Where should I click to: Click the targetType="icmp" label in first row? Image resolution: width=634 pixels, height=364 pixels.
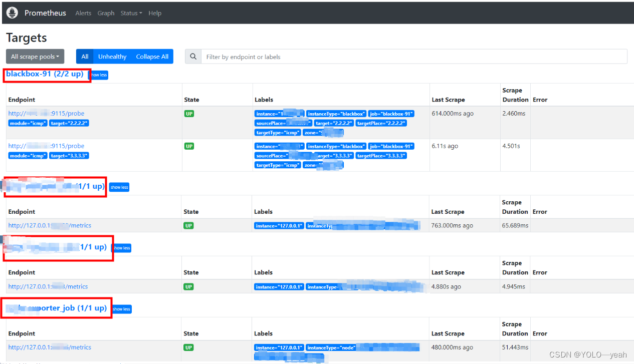pos(278,133)
